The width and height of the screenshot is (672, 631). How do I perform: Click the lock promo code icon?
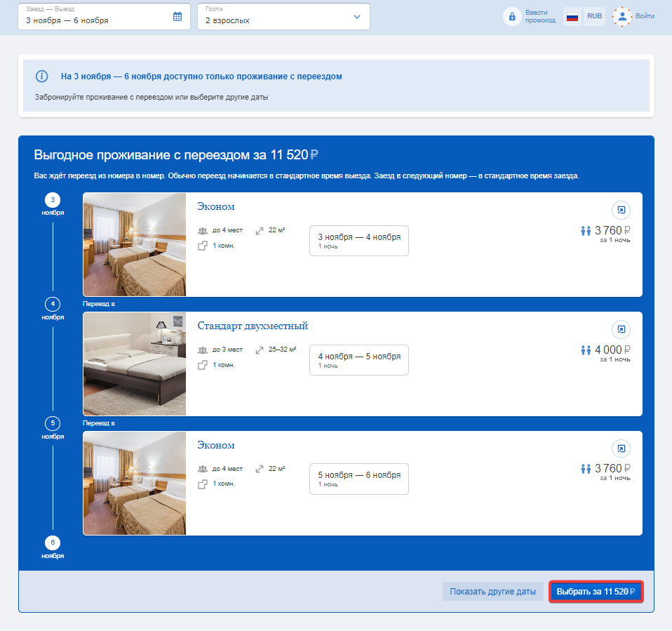(511, 17)
